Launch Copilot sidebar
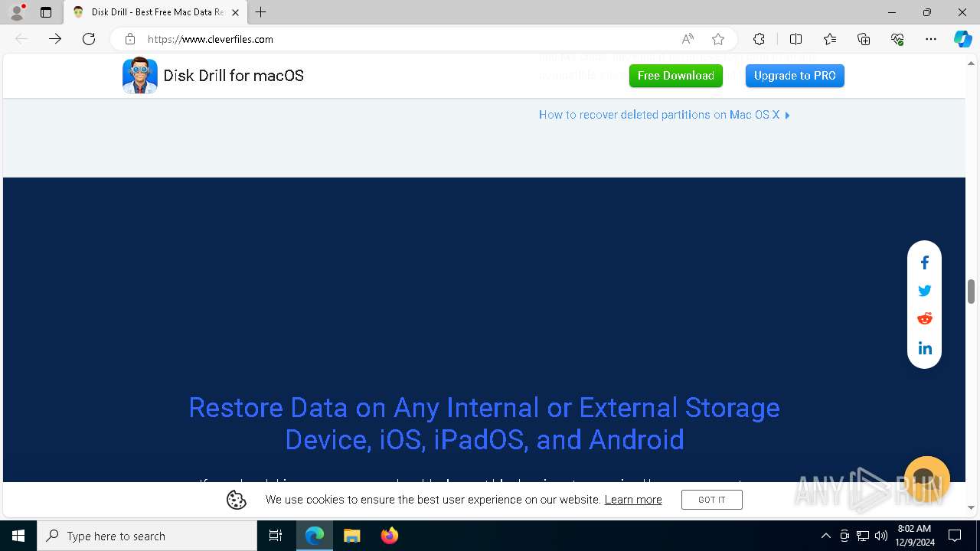 coord(962,39)
